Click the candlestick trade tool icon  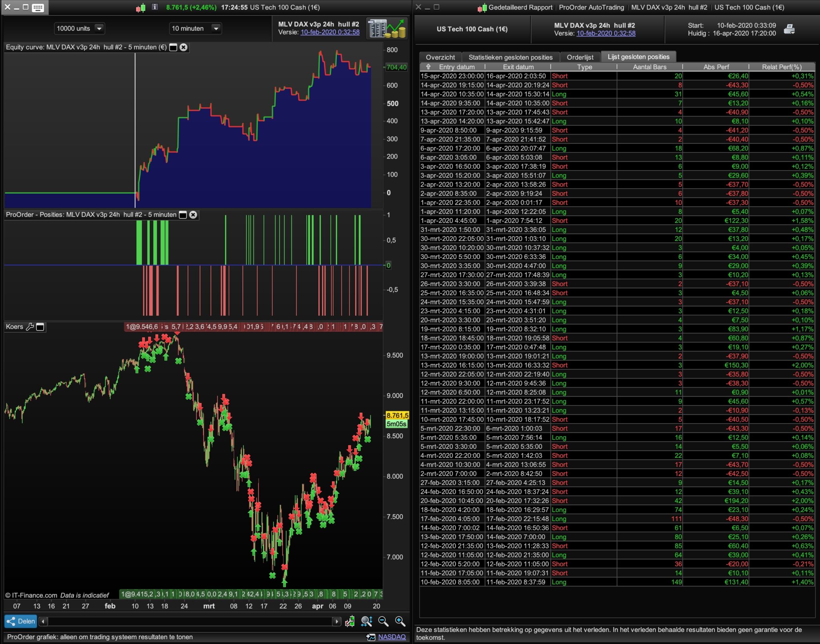[350, 621]
